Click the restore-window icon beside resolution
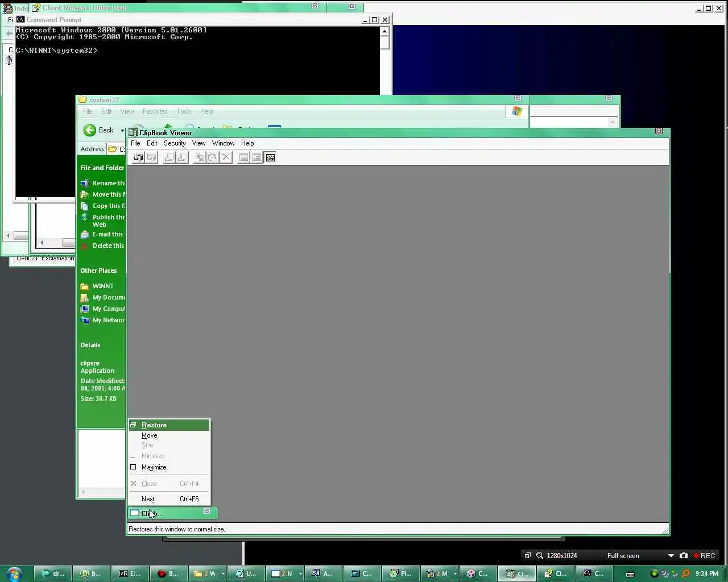This screenshot has width=728, height=582. coord(527,556)
